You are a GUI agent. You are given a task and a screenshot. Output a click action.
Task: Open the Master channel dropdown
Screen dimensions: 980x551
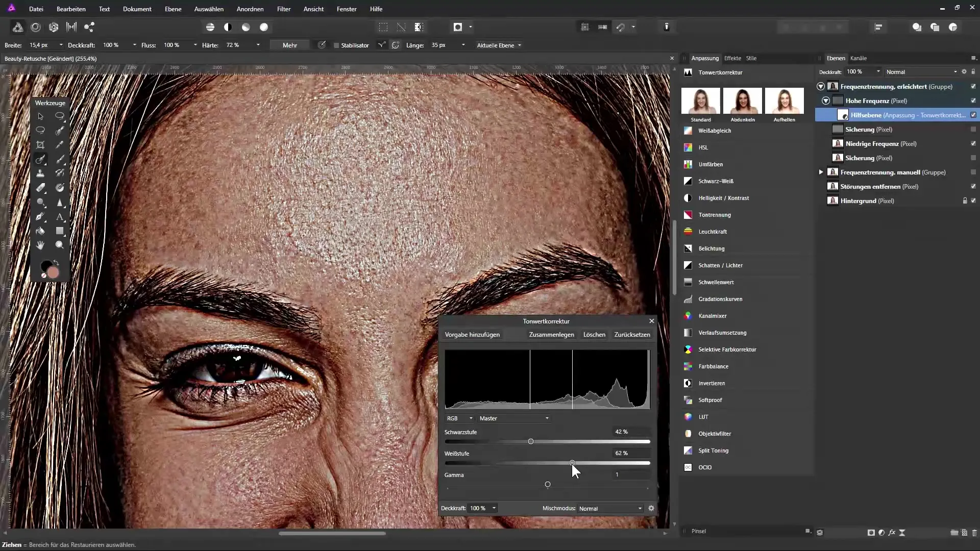[514, 418]
